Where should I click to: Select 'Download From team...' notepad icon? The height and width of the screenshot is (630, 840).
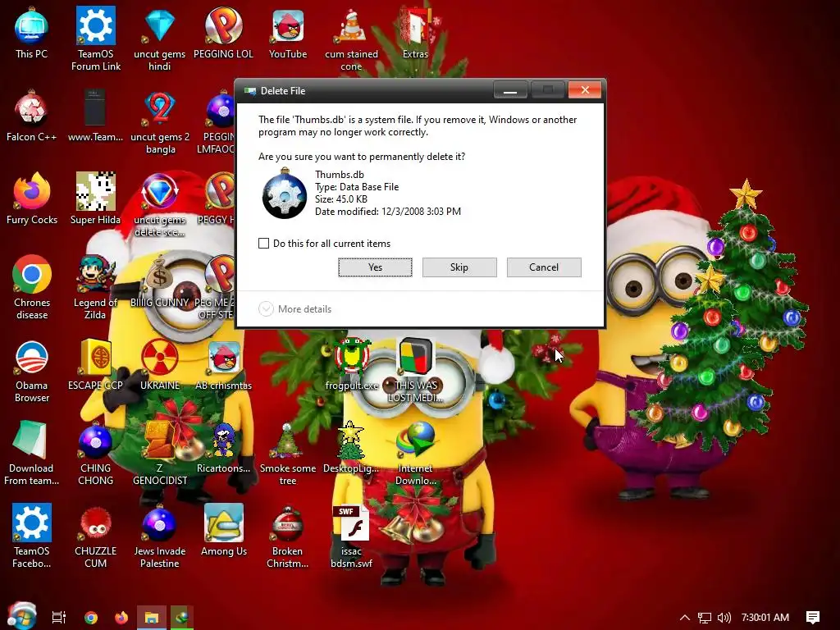click(32, 453)
